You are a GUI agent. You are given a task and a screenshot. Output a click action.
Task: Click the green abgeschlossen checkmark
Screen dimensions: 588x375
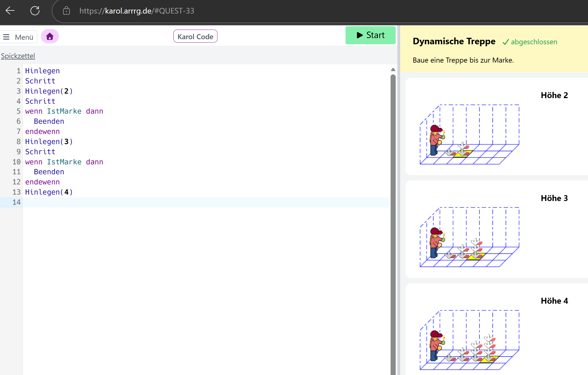(506, 42)
